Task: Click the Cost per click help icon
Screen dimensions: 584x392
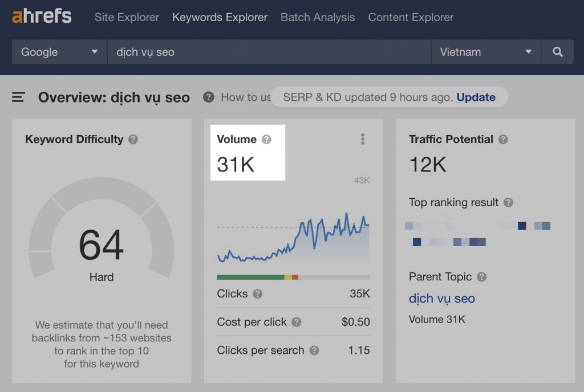Action: (297, 322)
